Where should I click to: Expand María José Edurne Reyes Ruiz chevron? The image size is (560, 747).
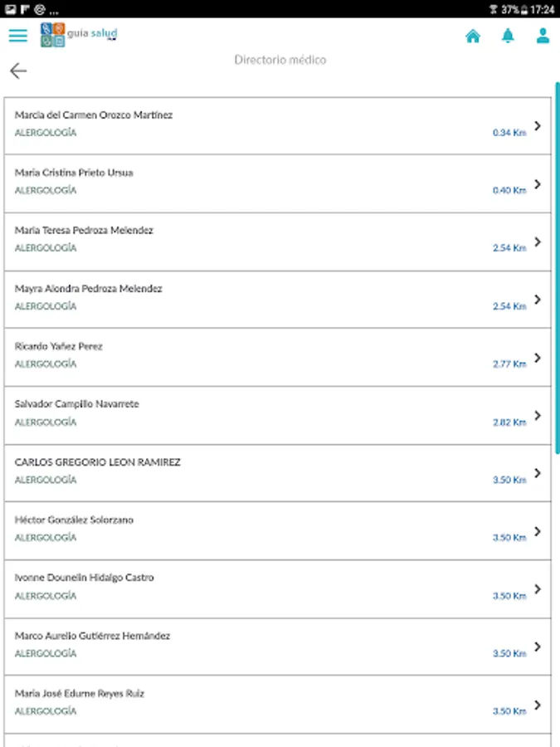click(x=538, y=705)
